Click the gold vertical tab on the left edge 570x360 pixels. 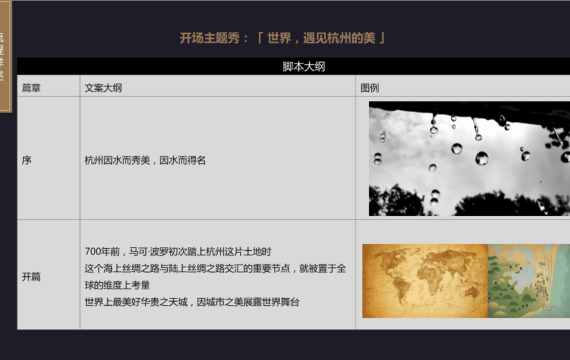click(x=6, y=56)
